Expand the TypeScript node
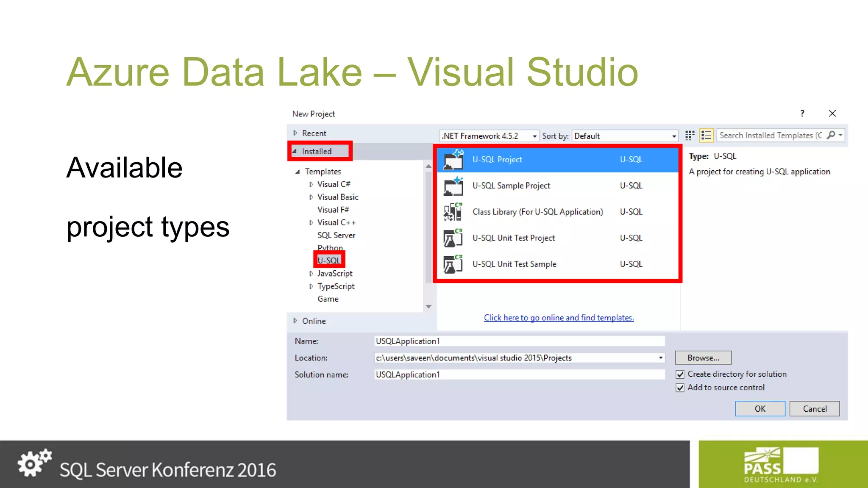The width and height of the screenshot is (868, 488). 311,286
